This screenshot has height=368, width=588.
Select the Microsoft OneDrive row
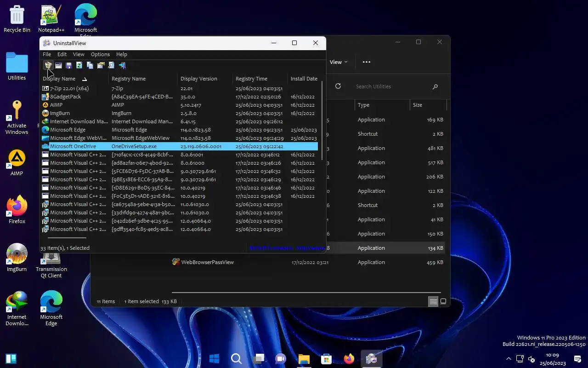(x=179, y=146)
